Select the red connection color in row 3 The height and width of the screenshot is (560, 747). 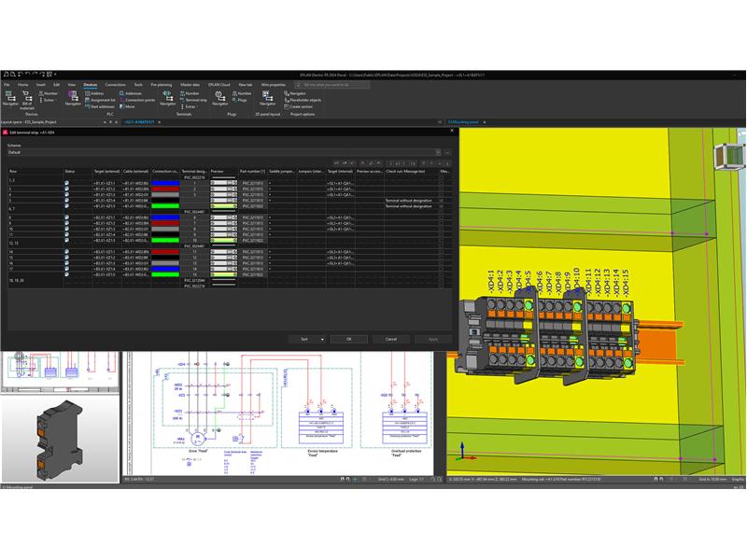click(x=165, y=189)
